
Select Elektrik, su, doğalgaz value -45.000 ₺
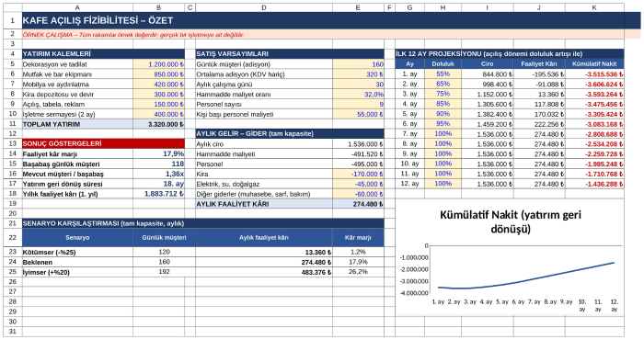[x=358, y=184]
